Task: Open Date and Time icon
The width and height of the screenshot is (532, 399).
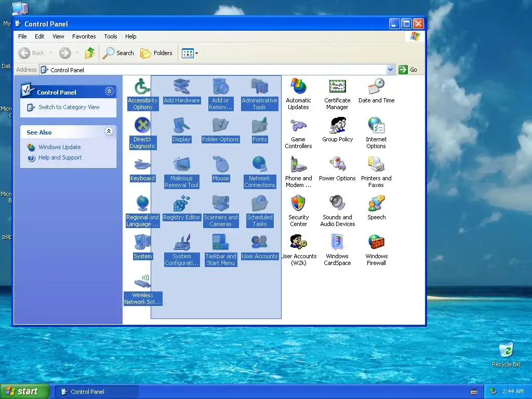Action: click(x=376, y=87)
